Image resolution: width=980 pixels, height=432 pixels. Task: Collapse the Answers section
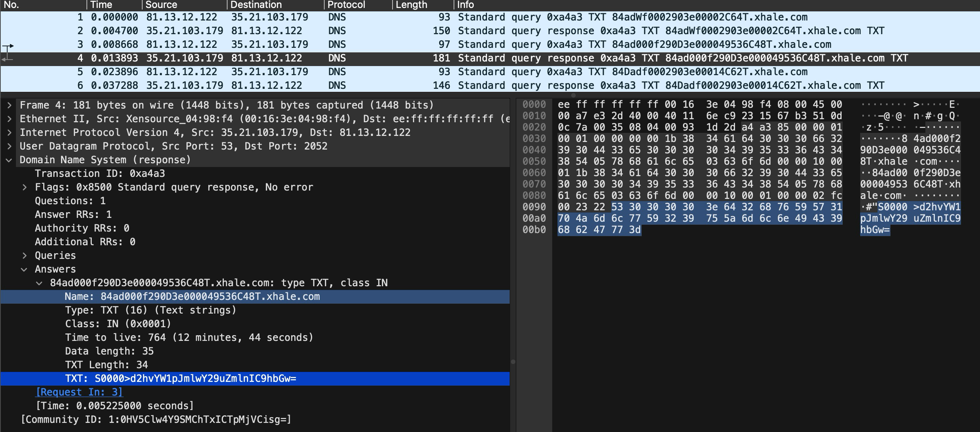click(24, 269)
